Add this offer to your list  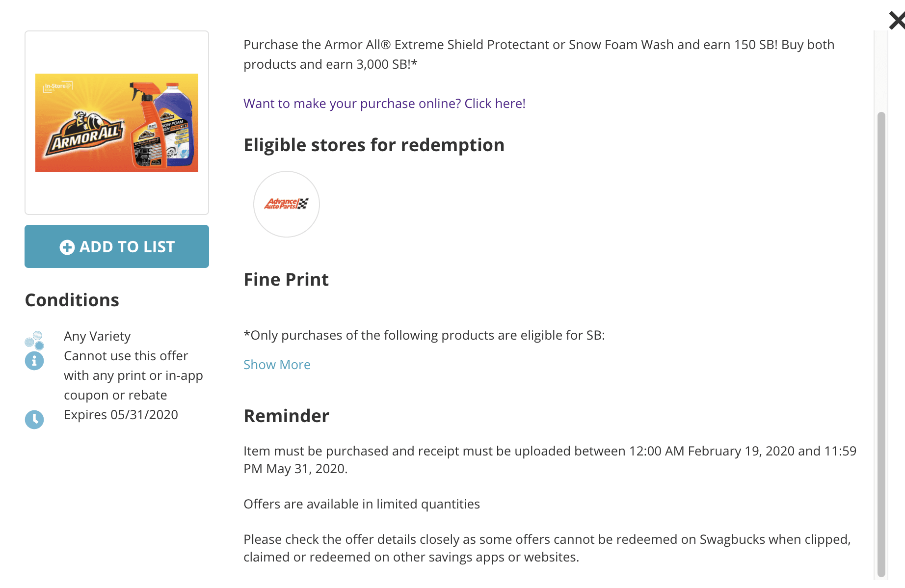pyautogui.click(x=117, y=246)
